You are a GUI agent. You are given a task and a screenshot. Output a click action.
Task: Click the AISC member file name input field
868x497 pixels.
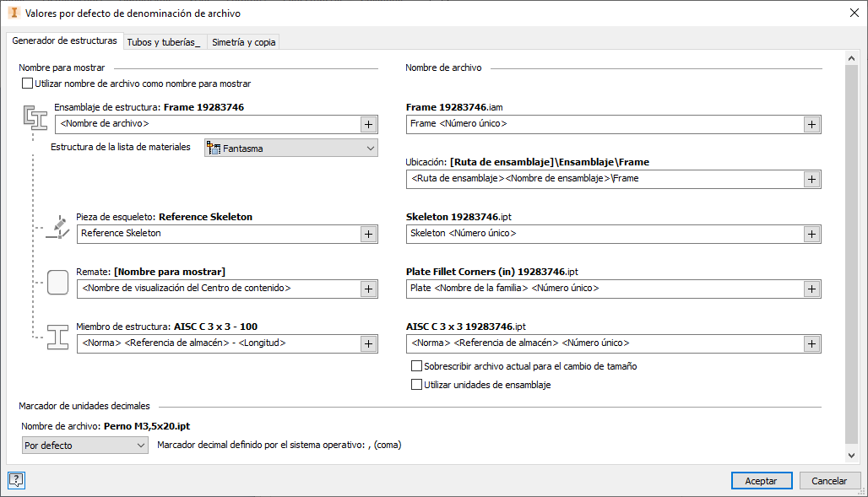coord(604,343)
